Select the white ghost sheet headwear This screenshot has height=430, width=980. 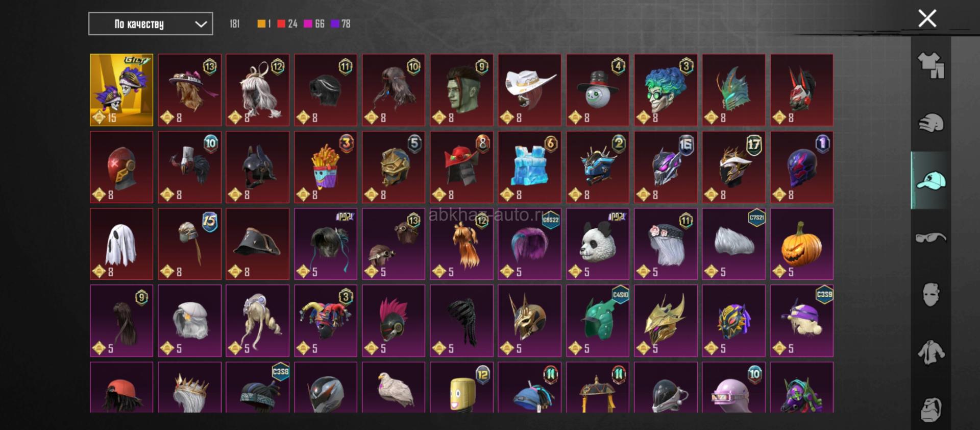click(x=121, y=244)
